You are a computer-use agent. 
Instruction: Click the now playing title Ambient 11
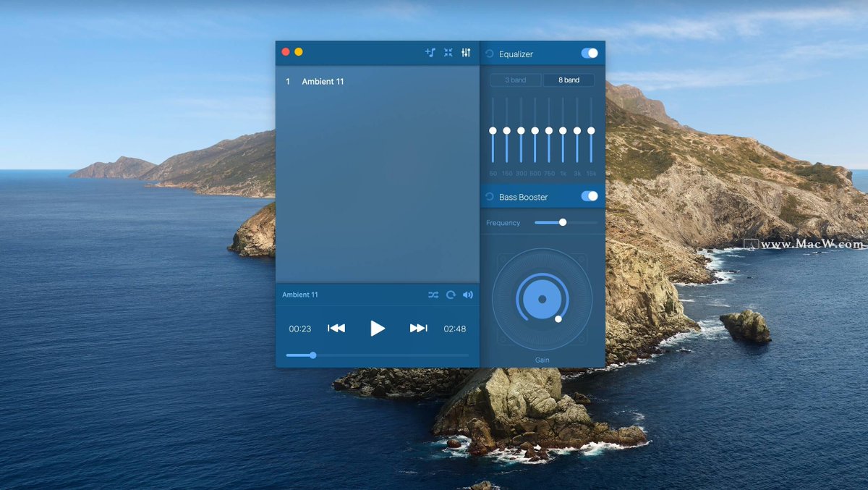[300, 295]
